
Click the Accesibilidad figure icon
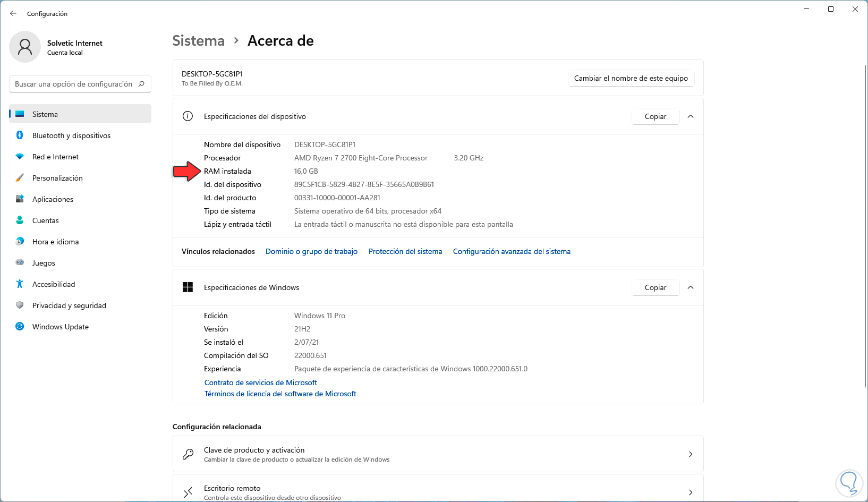tap(20, 284)
